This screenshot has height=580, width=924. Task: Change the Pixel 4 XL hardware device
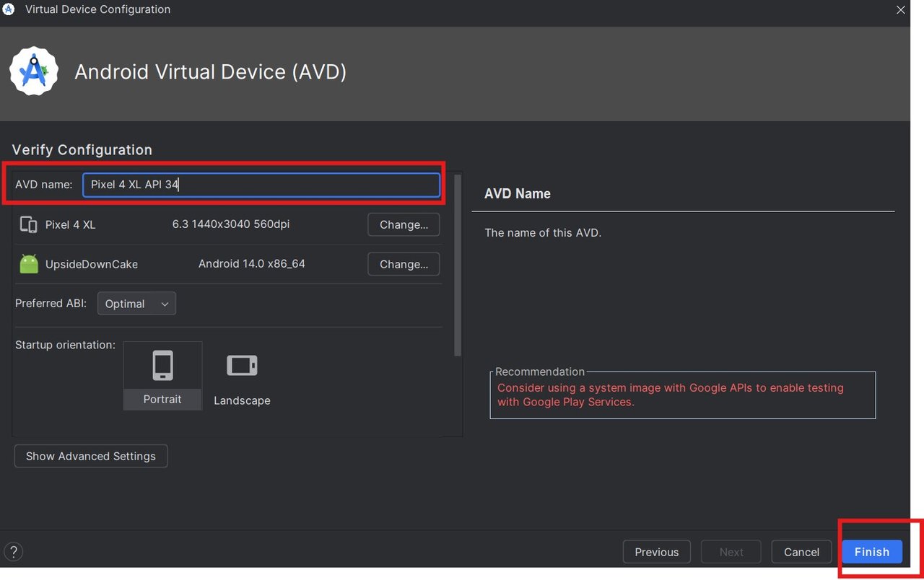point(404,224)
